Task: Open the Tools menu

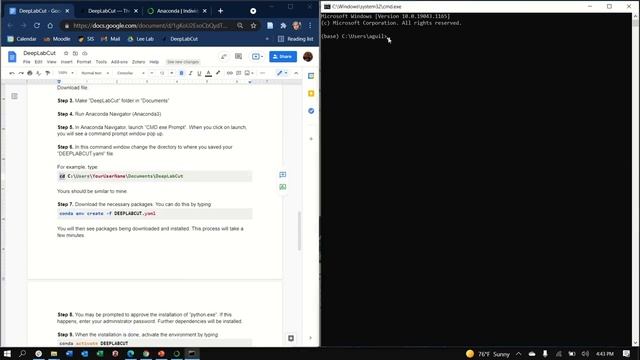Action: pyautogui.click(x=101, y=62)
